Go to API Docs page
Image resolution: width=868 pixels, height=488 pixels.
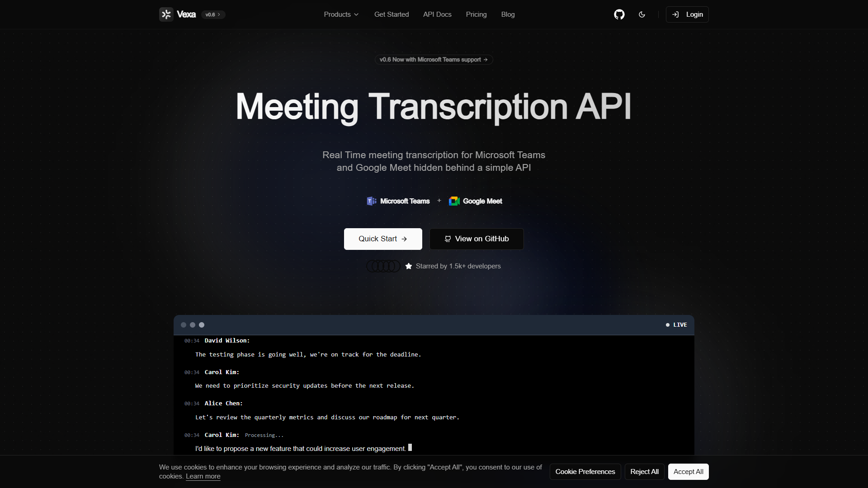click(437, 14)
